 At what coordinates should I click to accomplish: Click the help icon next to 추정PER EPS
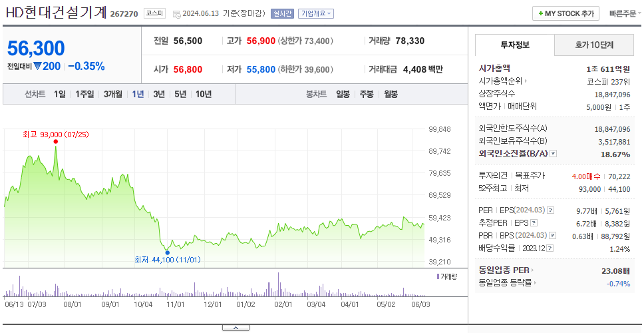click(x=534, y=223)
